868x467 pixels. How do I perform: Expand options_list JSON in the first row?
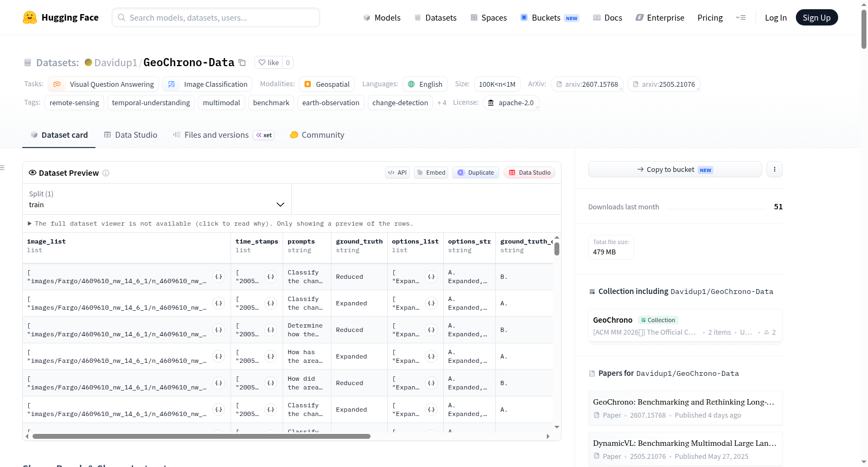(431, 277)
